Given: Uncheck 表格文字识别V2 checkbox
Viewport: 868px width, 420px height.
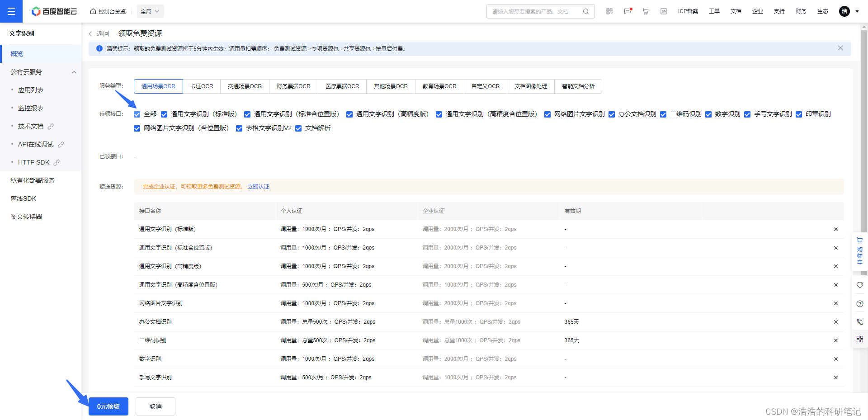Looking at the screenshot, I should (x=239, y=128).
